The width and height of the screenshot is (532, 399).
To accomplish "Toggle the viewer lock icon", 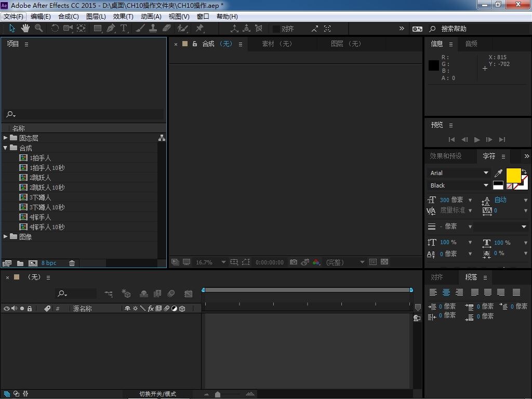I will 195,44.
